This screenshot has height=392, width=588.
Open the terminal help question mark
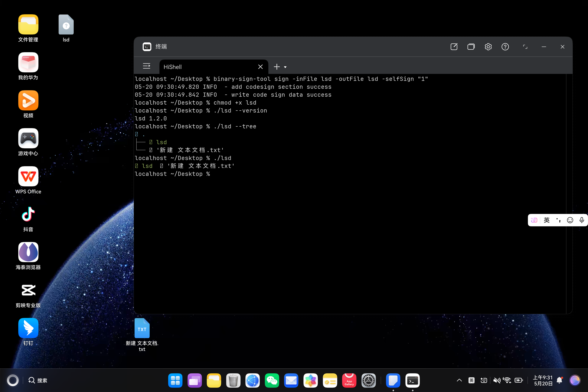505,47
